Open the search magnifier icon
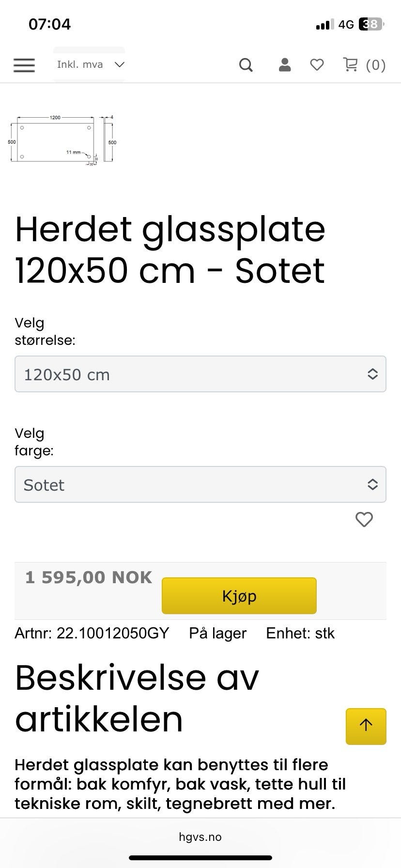 pyautogui.click(x=246, y=65)
